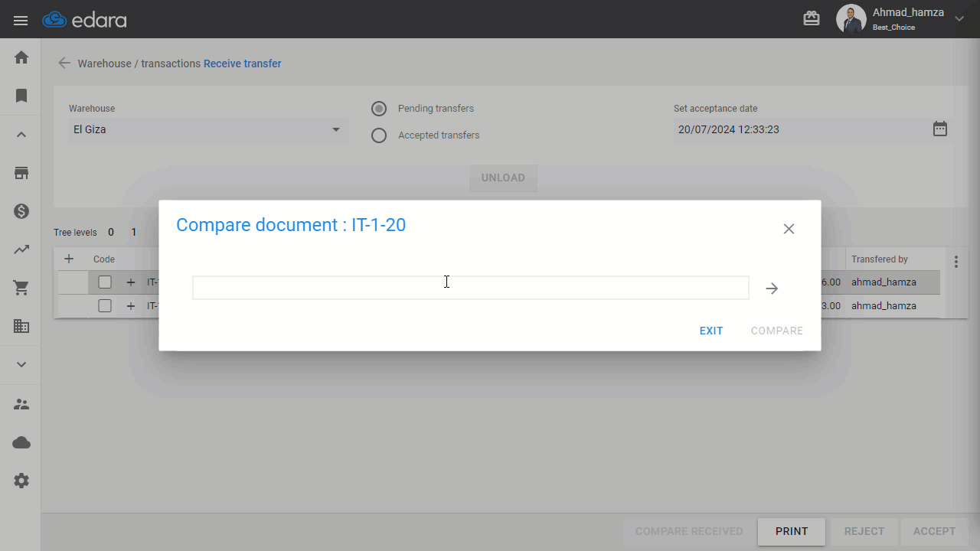The image size is (980, 551).
Task: Tick the checkbox in the row ending 3.00
Action: click(x=105, y=306)
